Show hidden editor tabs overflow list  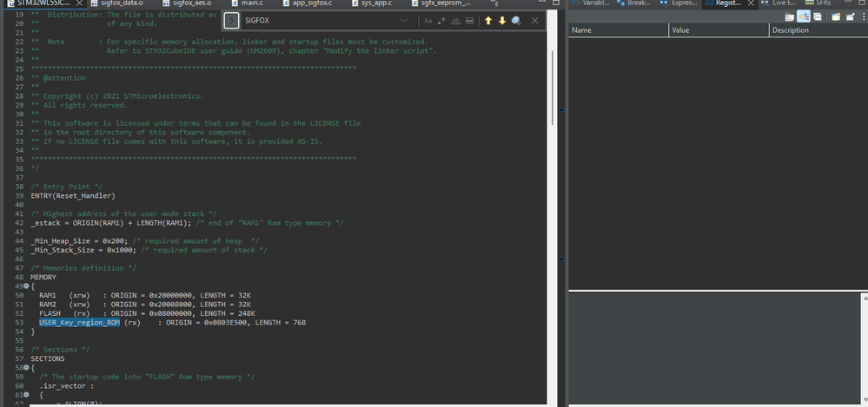click(494, 3)
